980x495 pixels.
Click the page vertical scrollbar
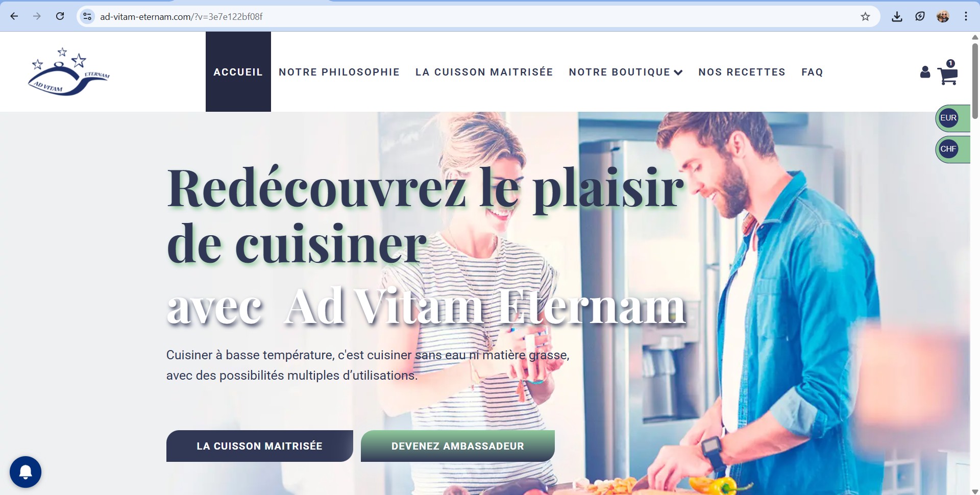pyautogui.click(x=975, y=82)
